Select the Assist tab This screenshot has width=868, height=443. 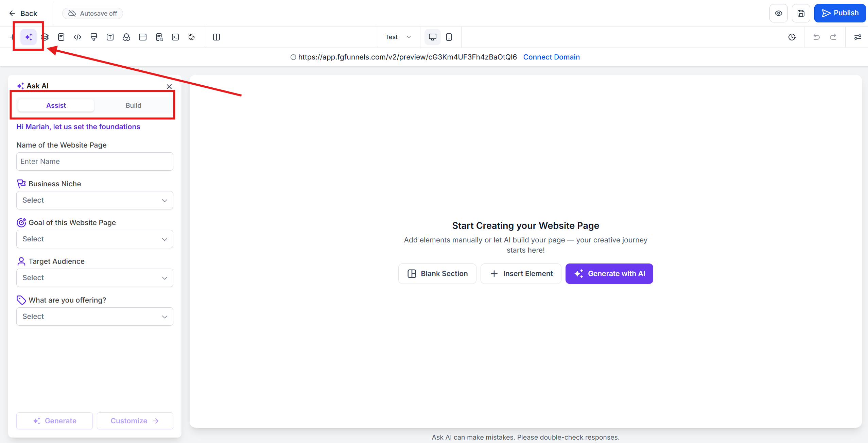pyautogui.click(x=56, y=105)
